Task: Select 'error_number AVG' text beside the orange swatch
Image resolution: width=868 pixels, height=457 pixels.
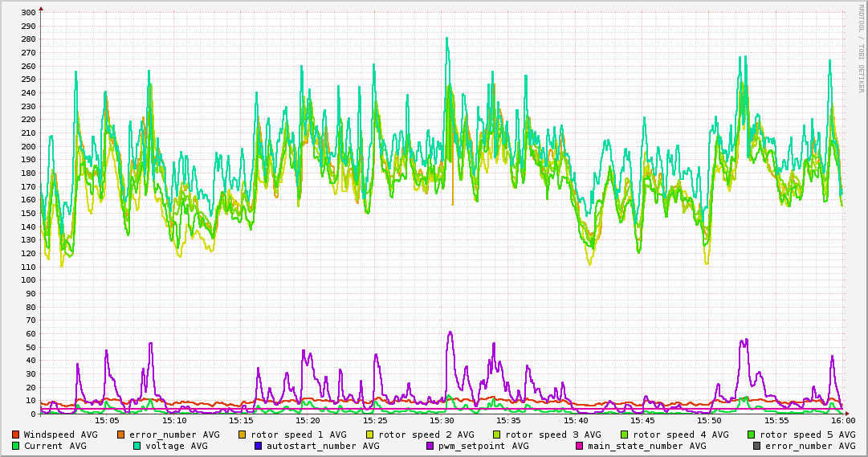Action: tap(174, 435)
